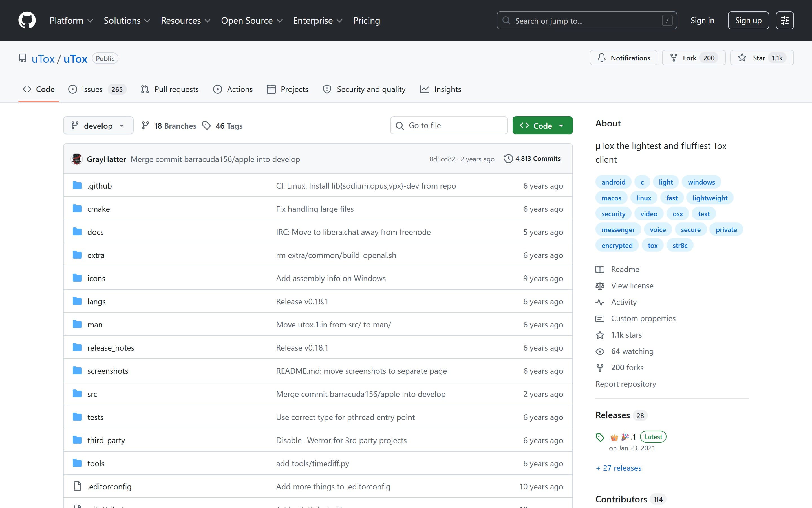This screenshot has width=812, height=508.
Task: Open the screenshots folder
Action: 108,371
